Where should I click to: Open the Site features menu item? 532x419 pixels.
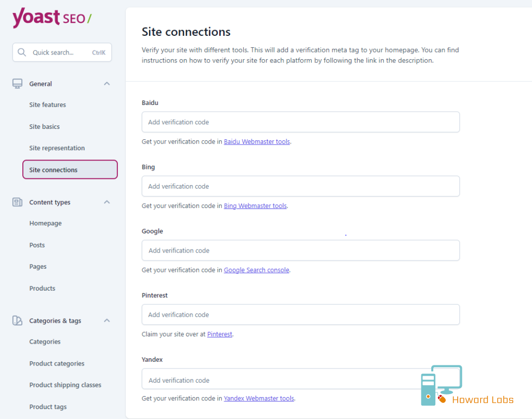47,104
